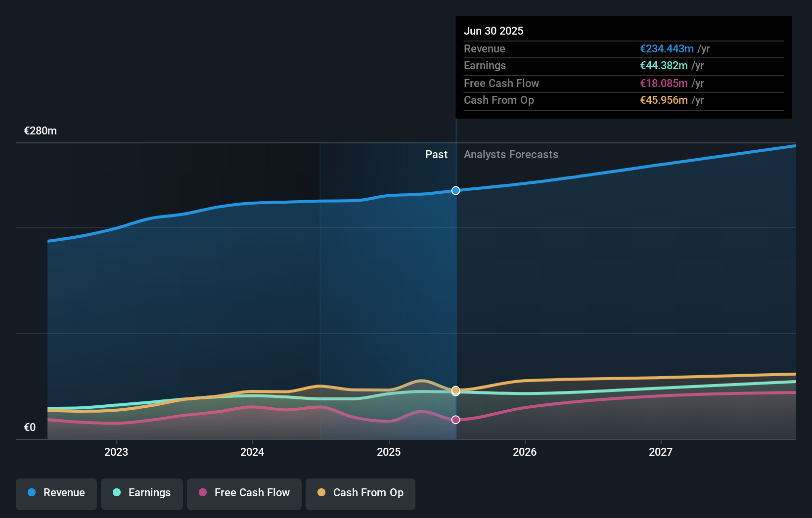812x518 pixels.
Task: Click the pink Free Cash Flow legend dot
Action: 204,493
